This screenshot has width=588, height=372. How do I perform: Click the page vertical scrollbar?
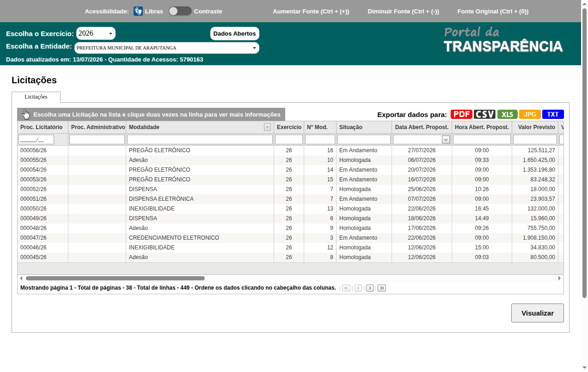[584, 153]
